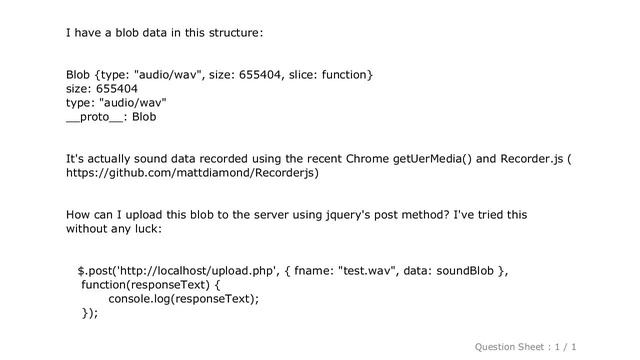Click the 'I have a blob data' sentence
The width and height of the screenshot is (640, 360).
coord(164,33)
